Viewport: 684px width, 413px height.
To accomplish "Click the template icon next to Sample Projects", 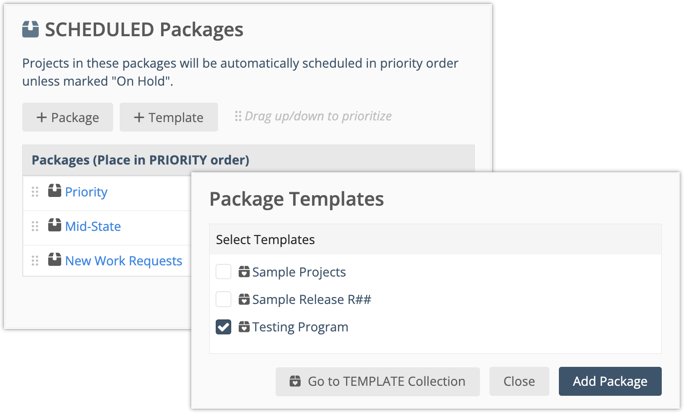I will [x=244, y=272].
